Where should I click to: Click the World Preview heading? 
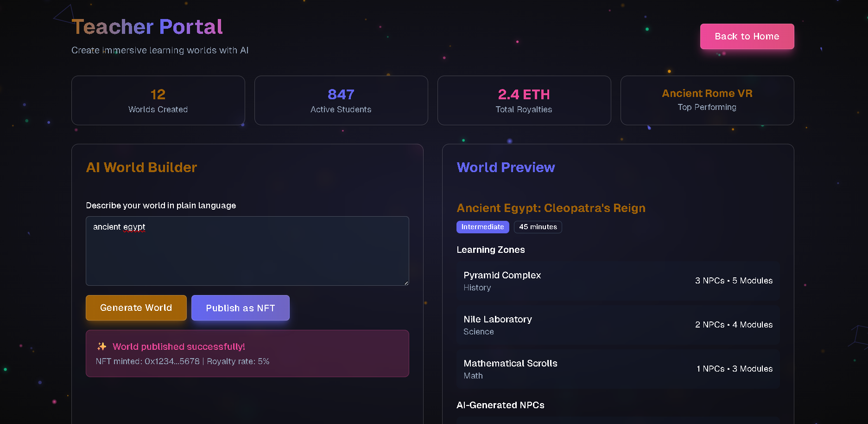click(506, 167)
